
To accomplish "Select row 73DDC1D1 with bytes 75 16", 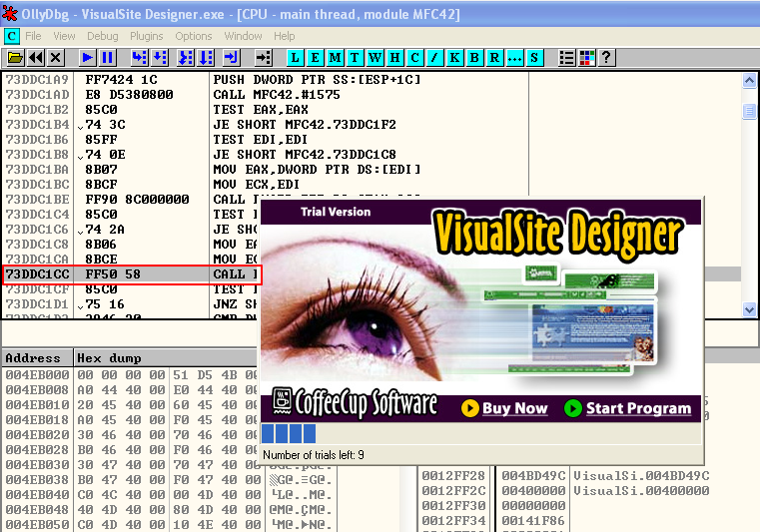I will 132,304.
